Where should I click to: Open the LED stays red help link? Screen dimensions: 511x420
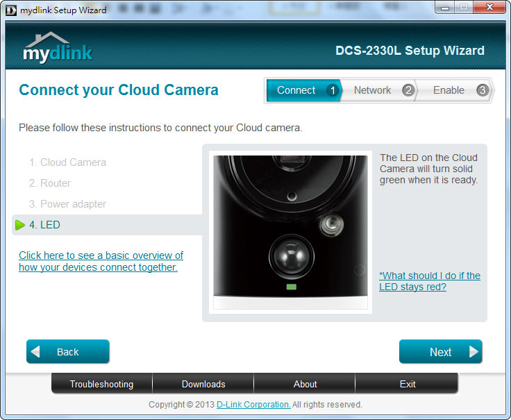pyautogui.click(x=430, y=281)
